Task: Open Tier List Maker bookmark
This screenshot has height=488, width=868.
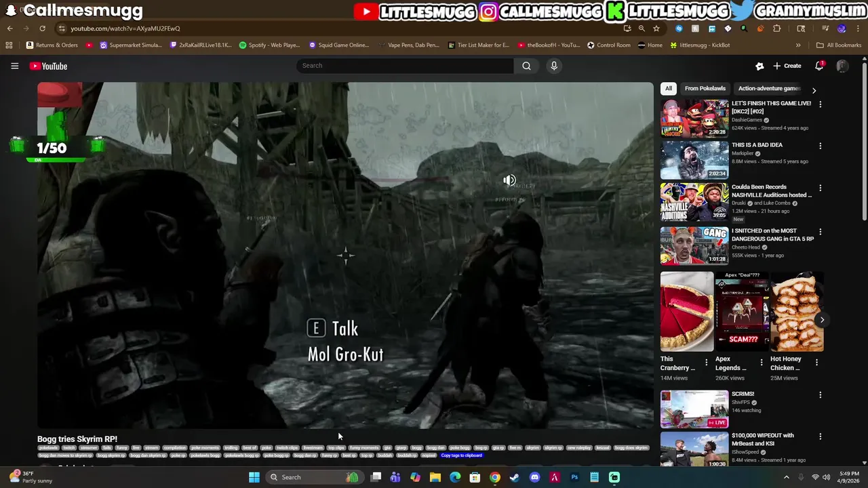Action: 478,45
